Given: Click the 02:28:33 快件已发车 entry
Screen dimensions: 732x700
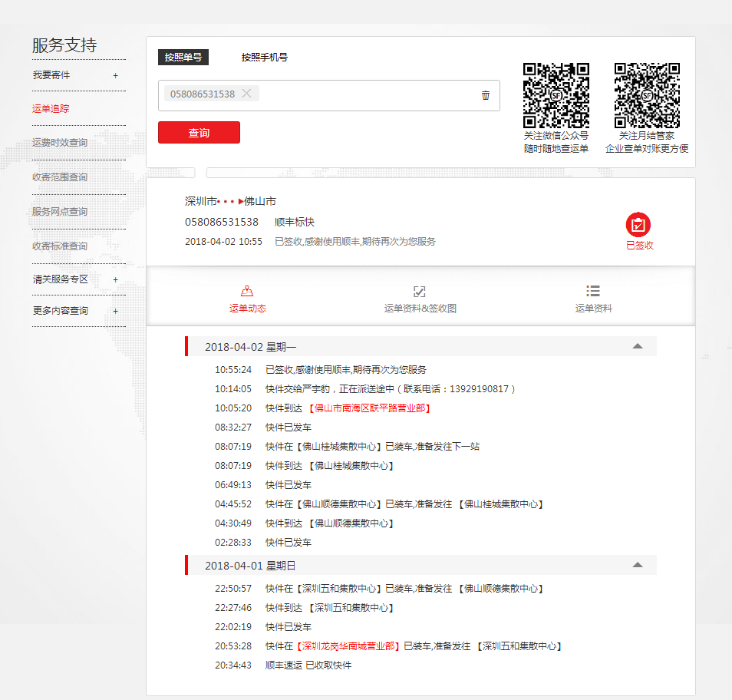Looking at the screenshot, I should [263, 543].
